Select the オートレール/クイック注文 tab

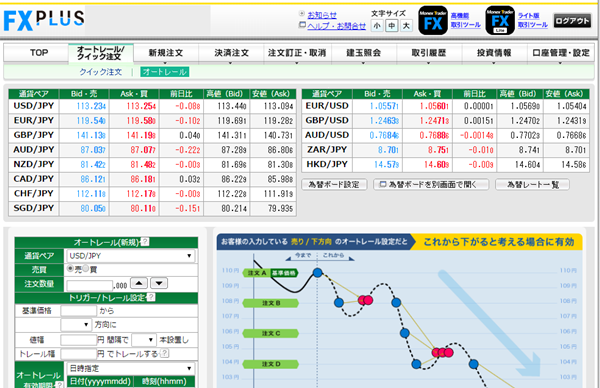tap(101, 53)
